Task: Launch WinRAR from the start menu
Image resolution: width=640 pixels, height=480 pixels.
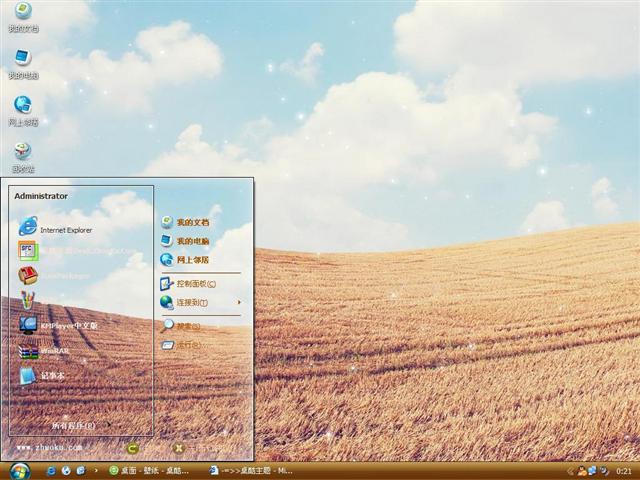Action: point(44,351)
